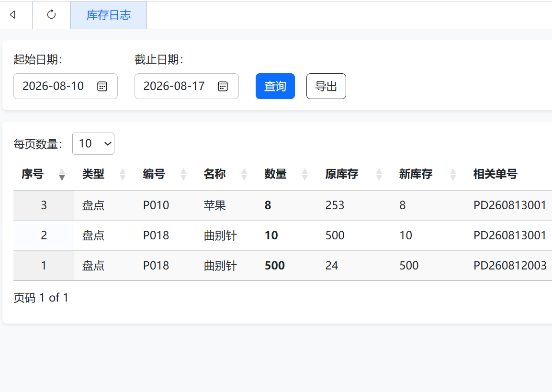Click the 查询 button
Viewport: 552px width, 392px height.
coord(275,86)
